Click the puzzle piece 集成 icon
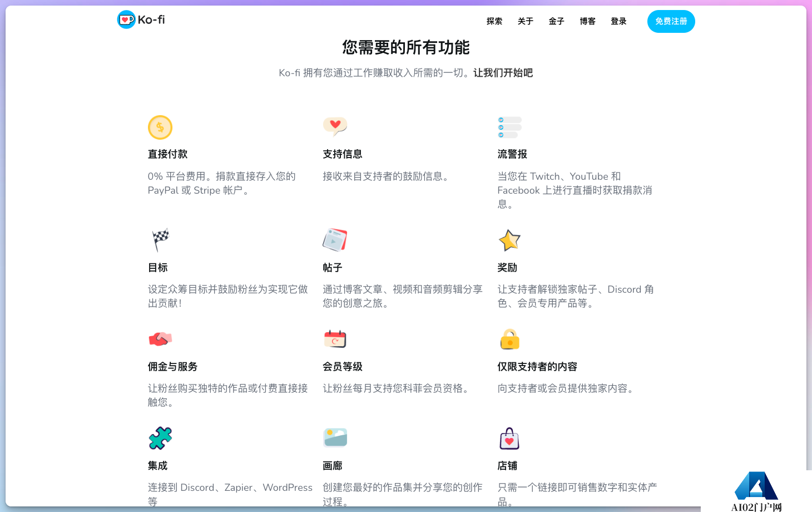Viewport: 812px width, 512px height. (160, 438)
